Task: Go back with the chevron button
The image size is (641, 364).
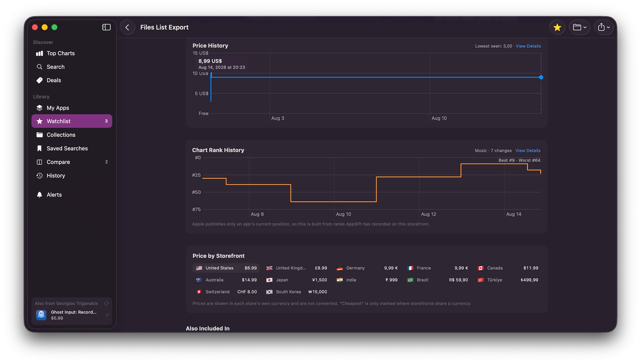Action: coord(127,27)
